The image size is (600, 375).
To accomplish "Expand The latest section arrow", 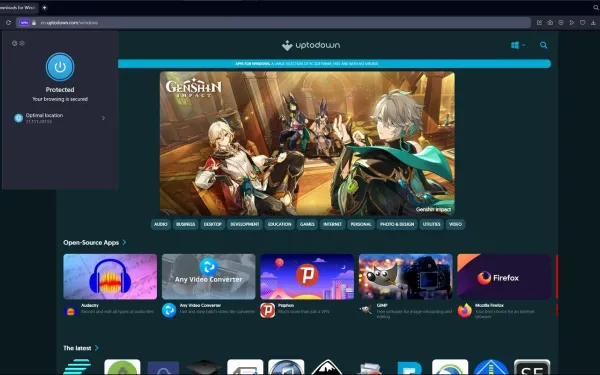I will point(97,348).
